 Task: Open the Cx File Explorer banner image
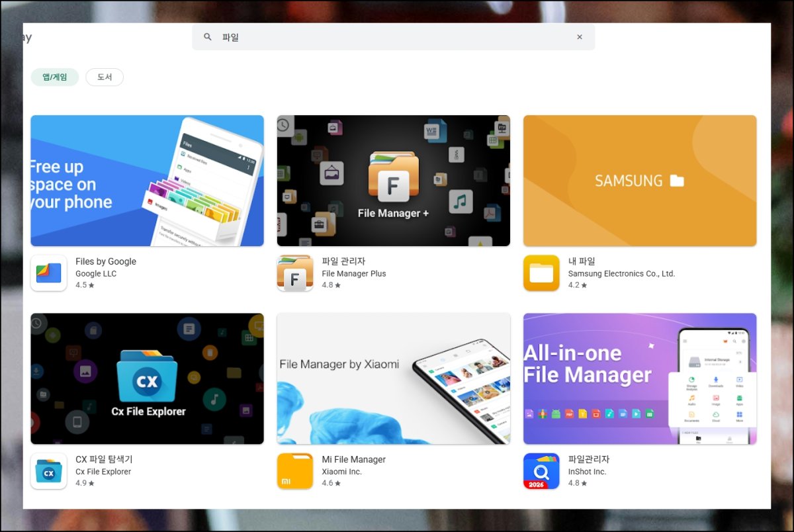click(x=148, y=378)
